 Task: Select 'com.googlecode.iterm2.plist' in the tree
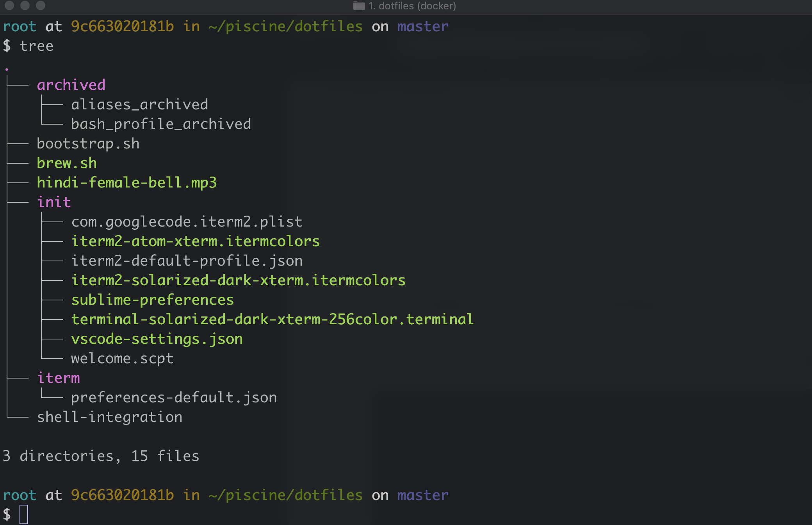tap(187, 222)
